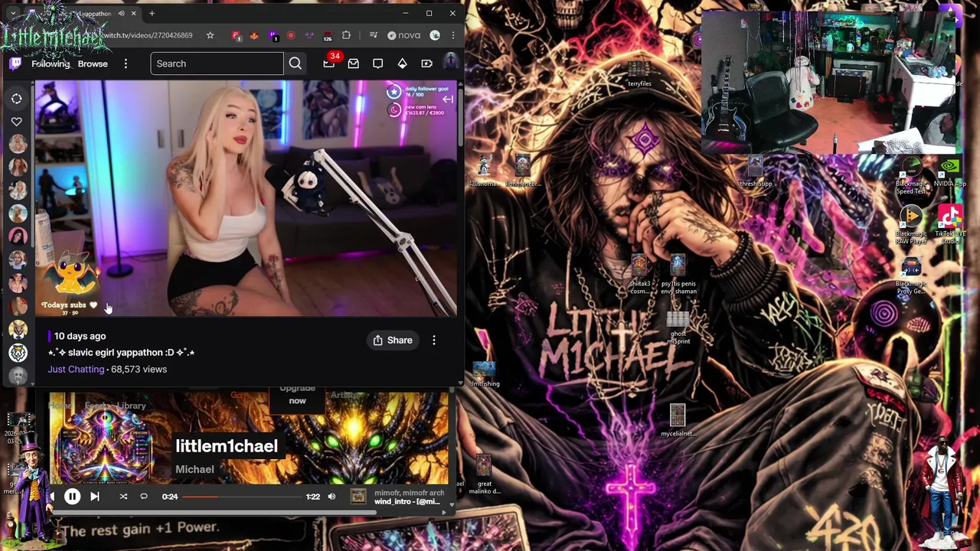The width and height of the screenshot is (980, 551).
Task: Open the Chrome extensions puzzle icon
Action: [346, 35]
